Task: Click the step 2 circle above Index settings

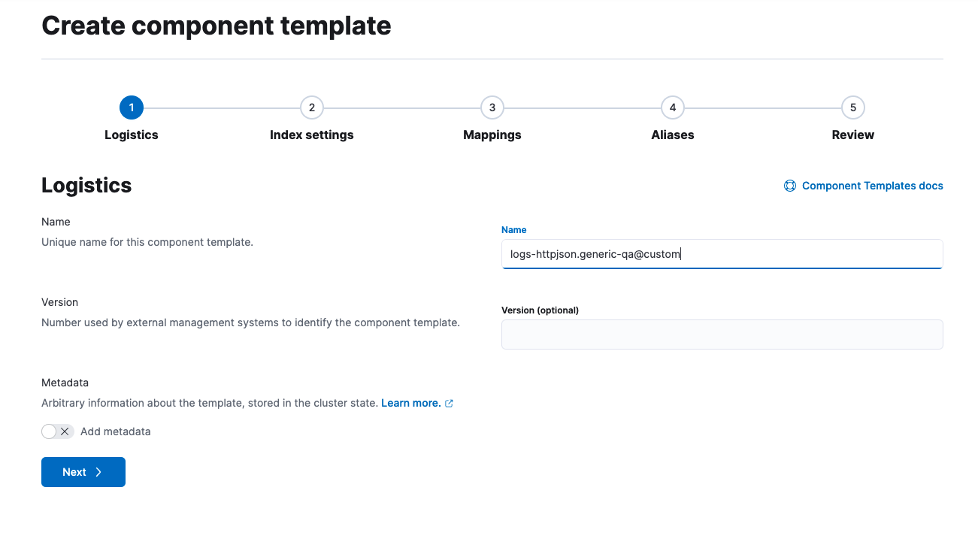Action: pyautogui.click(x=312, y=107)
